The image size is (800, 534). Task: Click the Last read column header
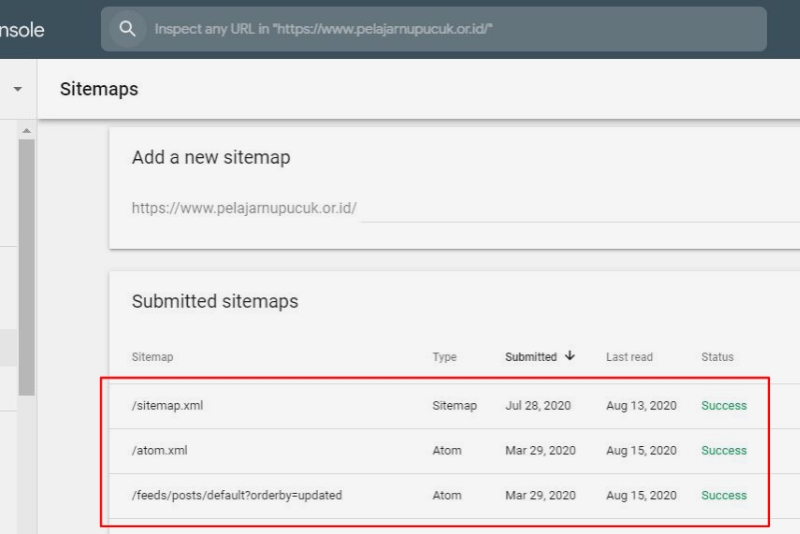(x=629, y=357)
